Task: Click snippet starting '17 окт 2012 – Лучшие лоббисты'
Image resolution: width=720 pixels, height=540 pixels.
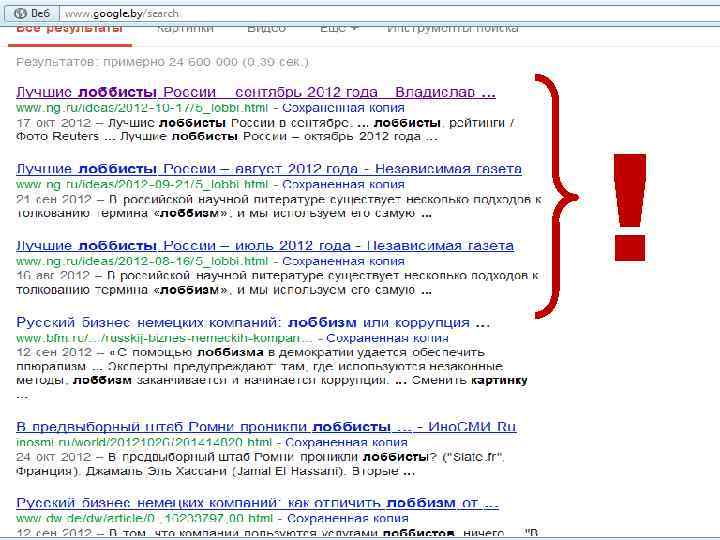Action: tap(265, 130)
